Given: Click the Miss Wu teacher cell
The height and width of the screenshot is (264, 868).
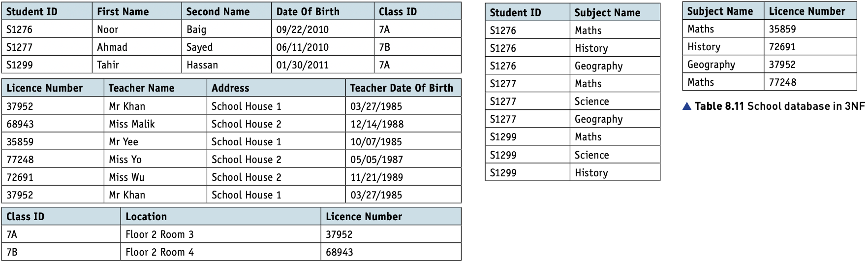Looking at the screenshot, I should 155,177.
